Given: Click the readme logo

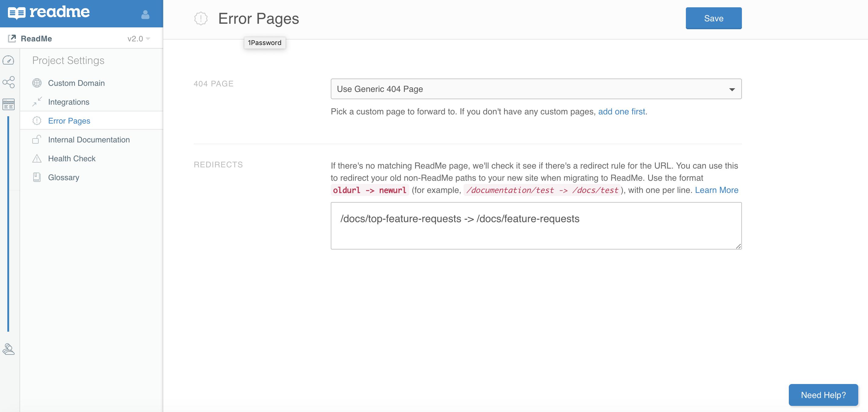Looking at the screenshot, I should point(49,12).
